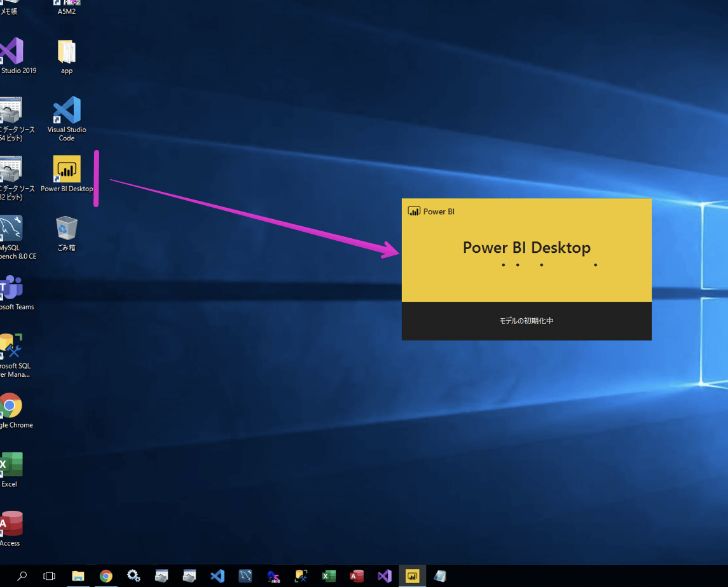Viewport: 728px width, 587px height.
Task: Launch Visual Studio from the taskbar
Action: pos(385,576)
